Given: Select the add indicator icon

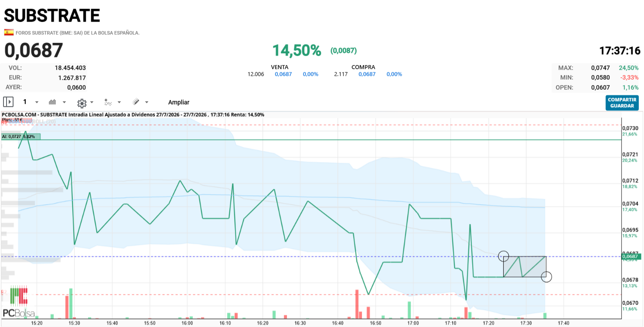Looking at the screenshot, I should tap(108, 102).
